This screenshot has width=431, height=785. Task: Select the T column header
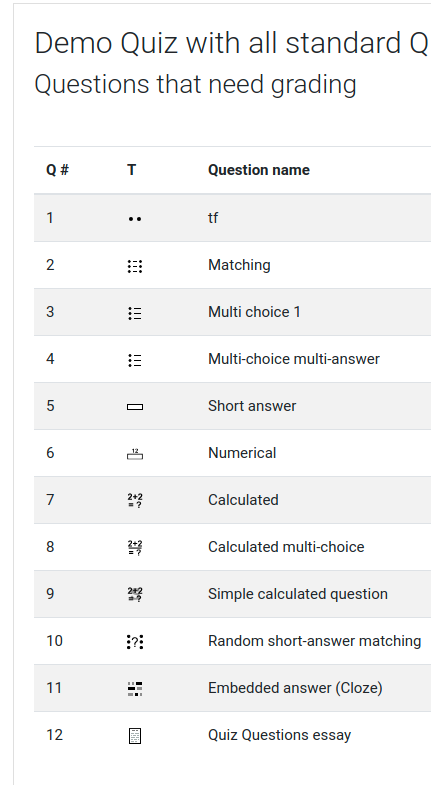tap(131, 170)
